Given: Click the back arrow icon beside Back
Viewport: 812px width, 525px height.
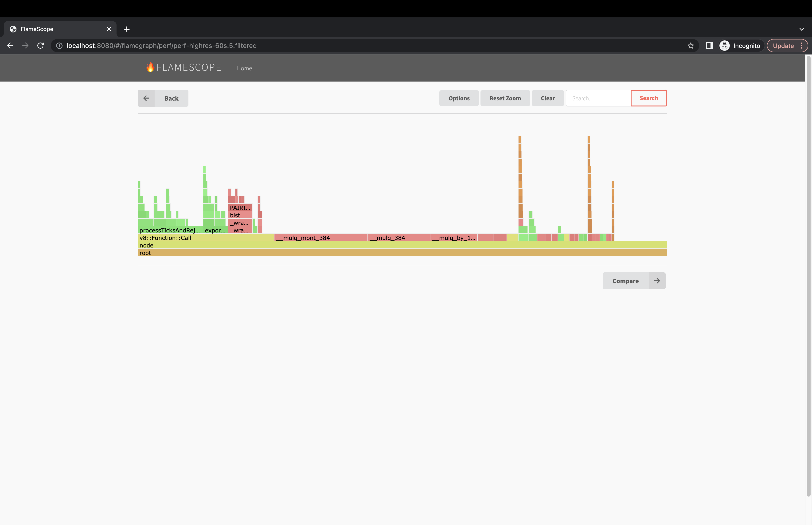Looking at the screenshot, I should point(146,98).
